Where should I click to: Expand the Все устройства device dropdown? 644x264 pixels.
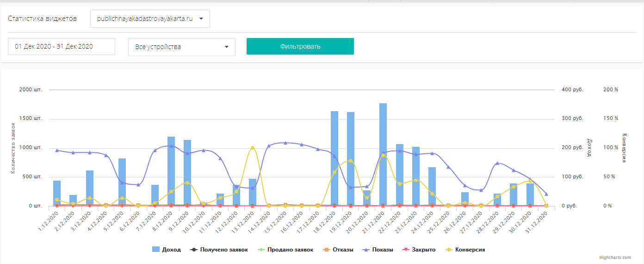coord(181,47)
